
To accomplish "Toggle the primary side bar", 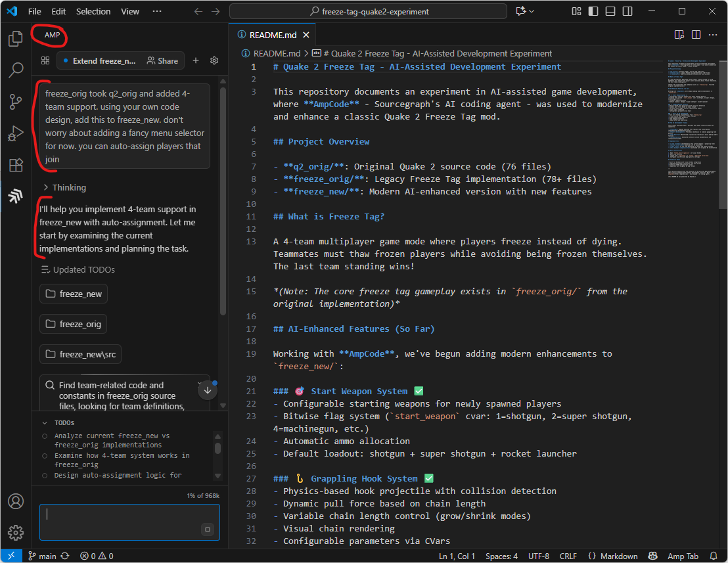I will pos(593,11).
